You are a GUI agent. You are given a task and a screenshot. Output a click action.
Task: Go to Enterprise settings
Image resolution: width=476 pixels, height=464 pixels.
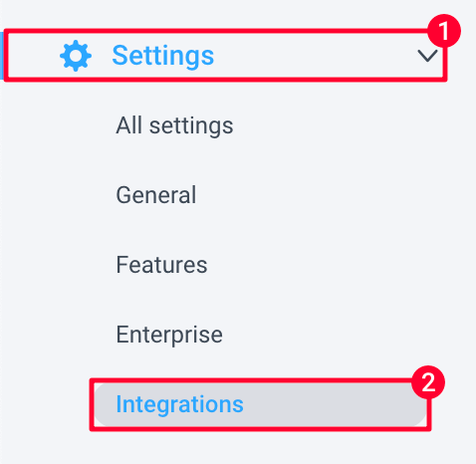pyautogui.click(x=169, y=335)
